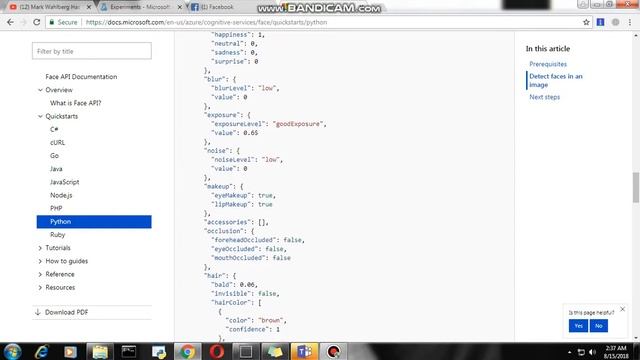Image resolution: width=640 pixels, height=360 pixels.
Task: Open the C# quickstart
Action: pyautogui.click(x=54, y=129)
